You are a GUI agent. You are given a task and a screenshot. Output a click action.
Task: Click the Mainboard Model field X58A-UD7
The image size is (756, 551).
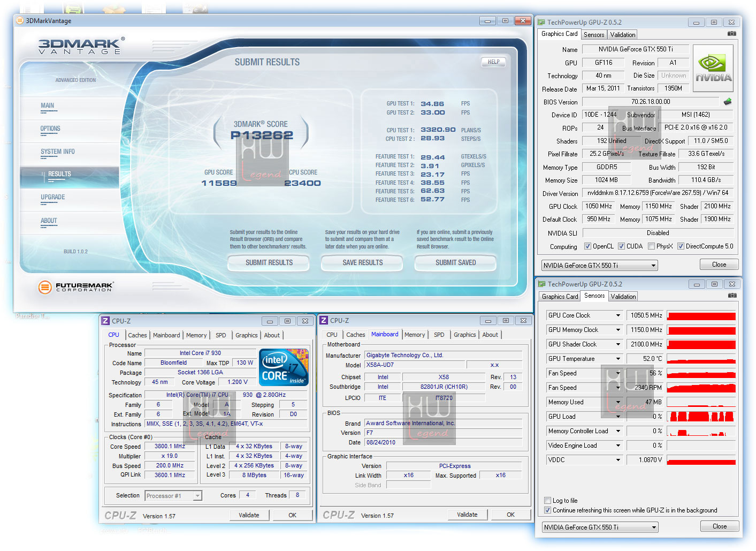(415, 365)
